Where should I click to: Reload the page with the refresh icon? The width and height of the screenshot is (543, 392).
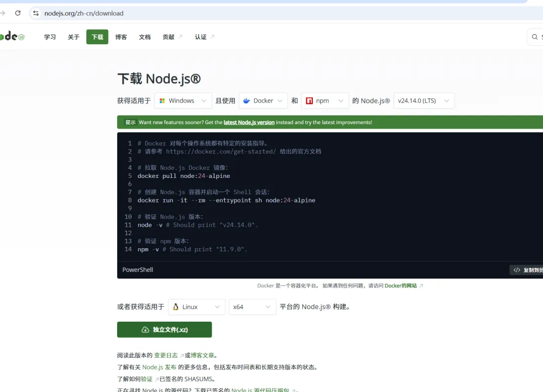tap(18, 13)
